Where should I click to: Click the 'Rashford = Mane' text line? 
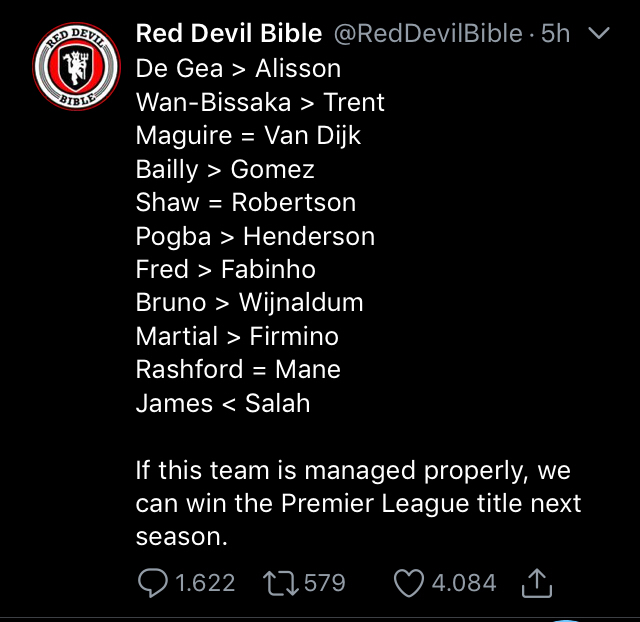coord(238,369)
